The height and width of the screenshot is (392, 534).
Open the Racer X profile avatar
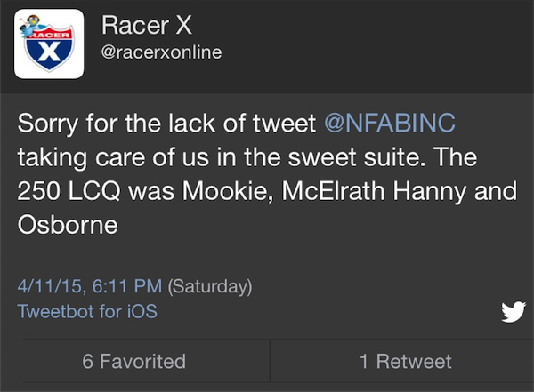pos(50,43)
